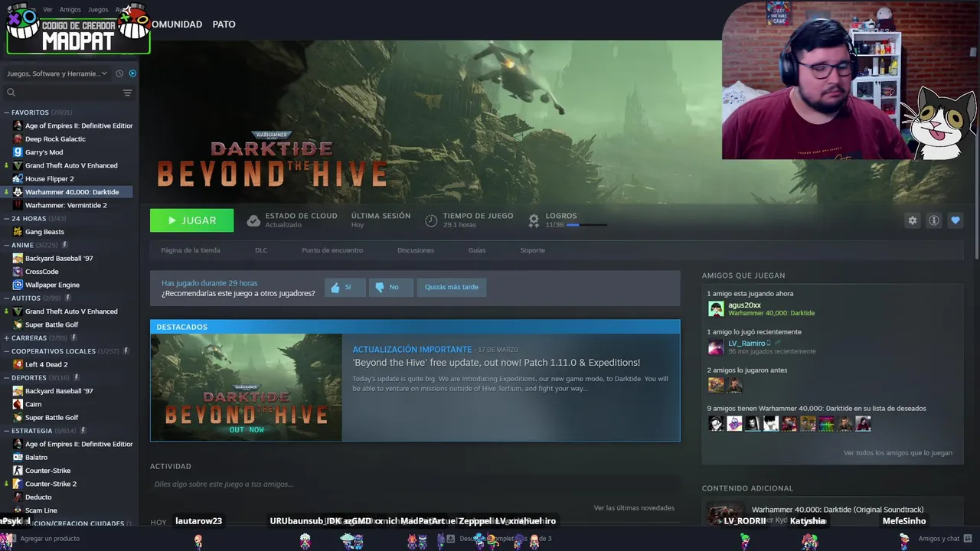Select Left 4 Dead 2 game
The width and height of the screenshot is (980, 551).
46,364
